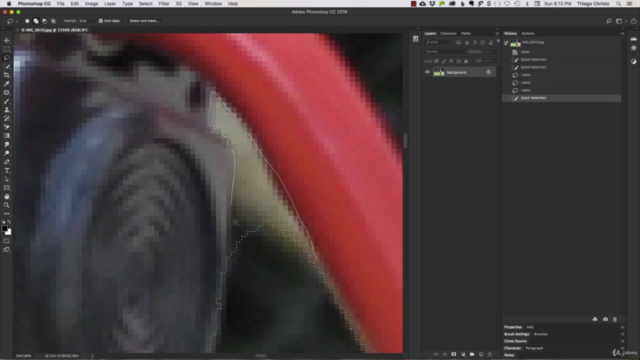Screen dimensions: 640x360
Task: Select the Rectangle shape tool
Action: tap(7, 188)
